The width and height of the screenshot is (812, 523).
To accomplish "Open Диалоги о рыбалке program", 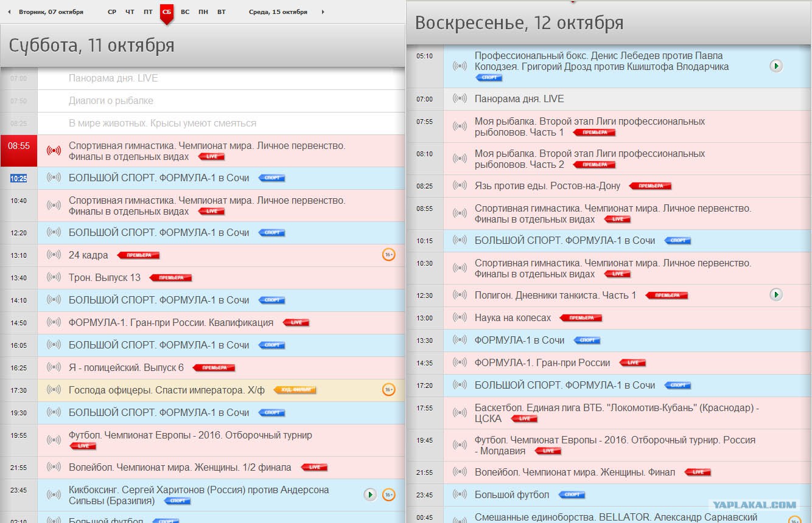I will tap(111, 101).
